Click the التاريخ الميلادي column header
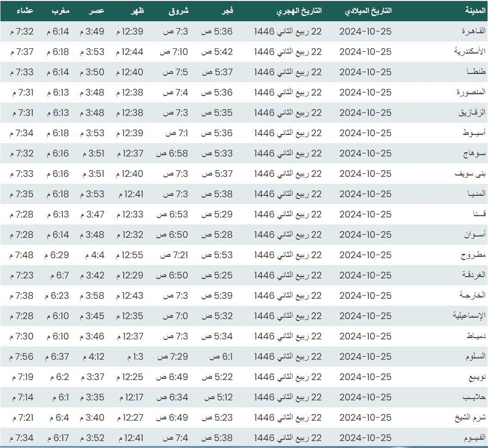 [x=368, y=11]
